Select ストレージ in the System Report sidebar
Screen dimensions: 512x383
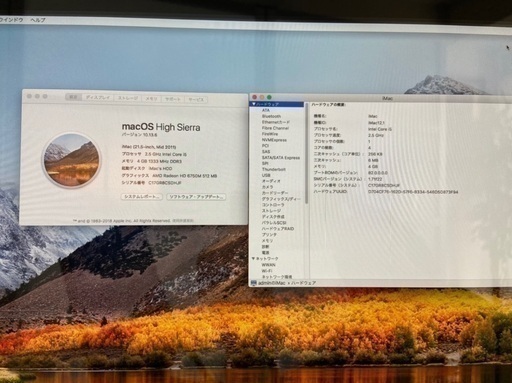coord(271,211)
